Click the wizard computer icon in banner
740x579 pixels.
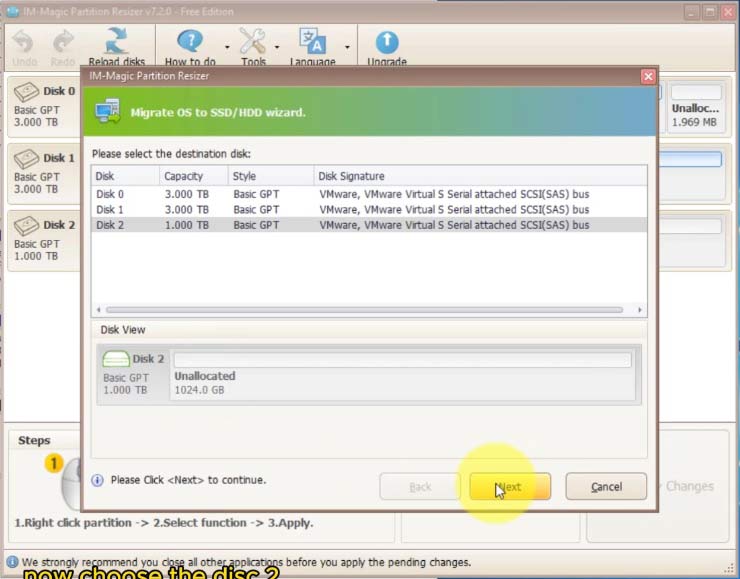coord(108,111)
